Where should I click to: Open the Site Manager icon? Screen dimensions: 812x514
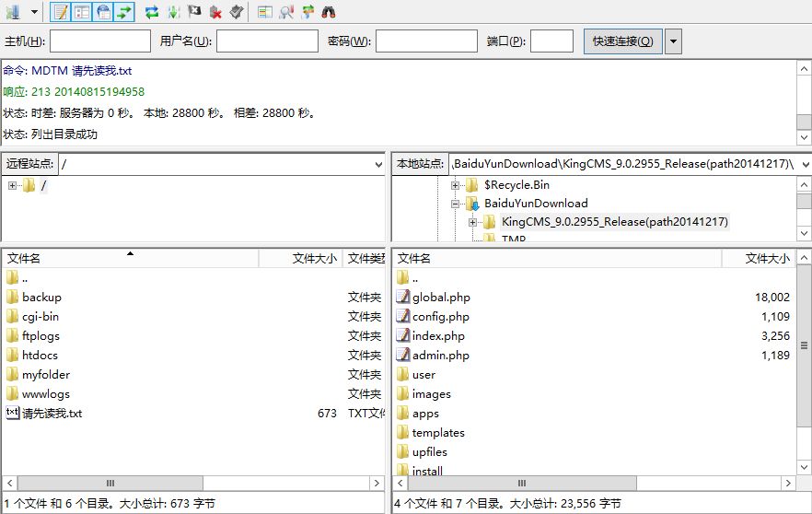(13, 11)
